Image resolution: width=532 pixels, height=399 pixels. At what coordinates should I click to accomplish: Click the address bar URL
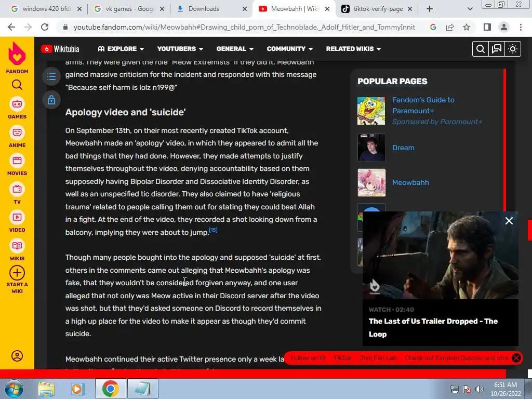point(244,27)
